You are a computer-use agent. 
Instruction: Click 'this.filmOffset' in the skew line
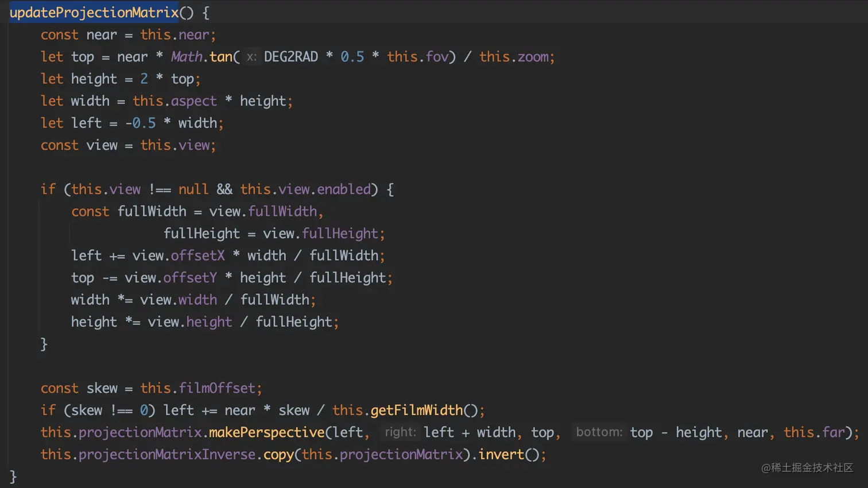click(x=197, y=388)
